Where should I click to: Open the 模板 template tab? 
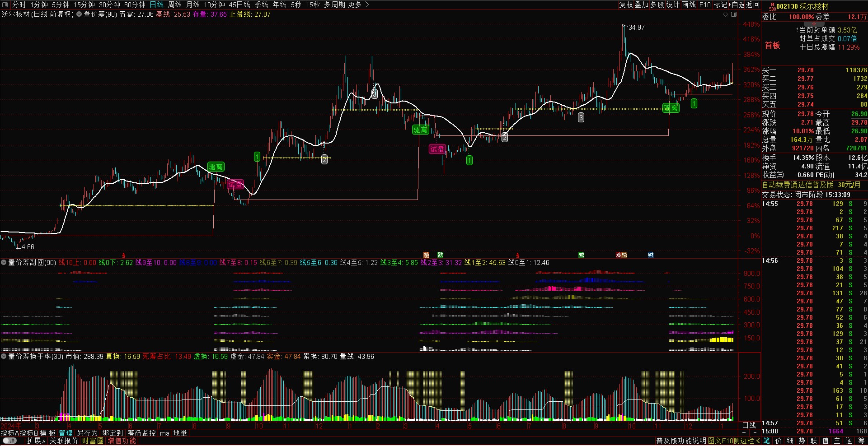(47, 433)
